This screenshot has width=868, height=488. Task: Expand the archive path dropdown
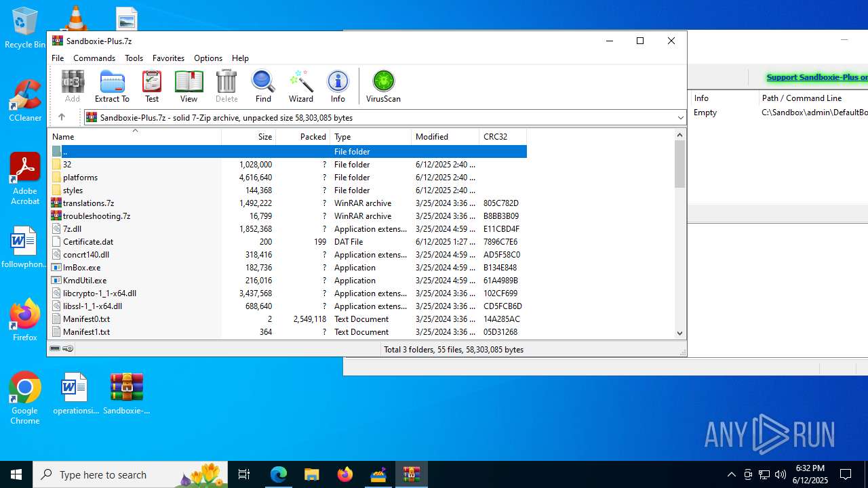tap(680, 117)
